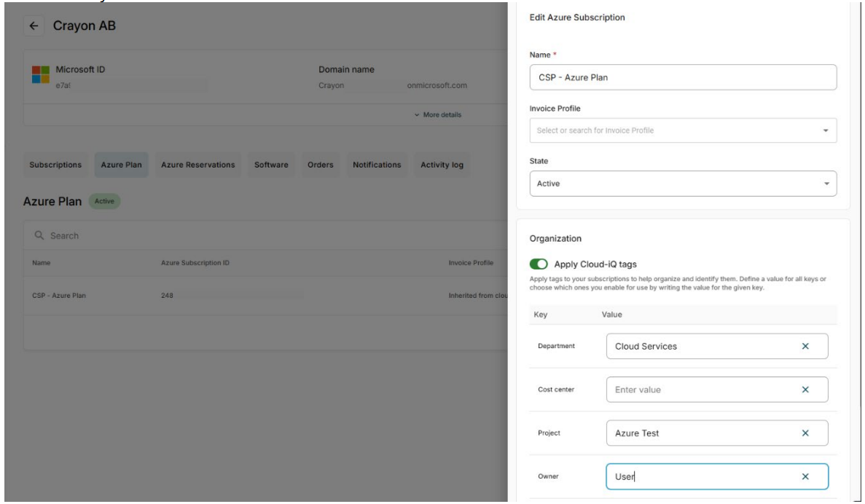Click the Active status badge

104,201
